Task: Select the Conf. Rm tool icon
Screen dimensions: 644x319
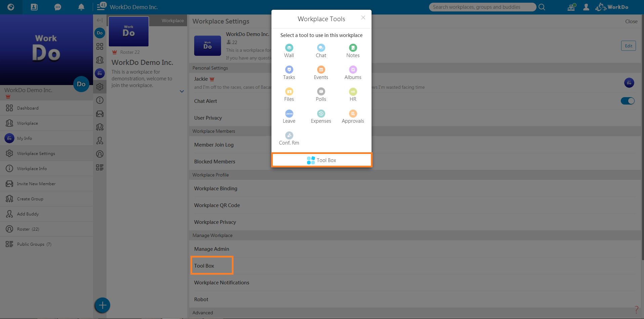Action: (x=289, y=135)
